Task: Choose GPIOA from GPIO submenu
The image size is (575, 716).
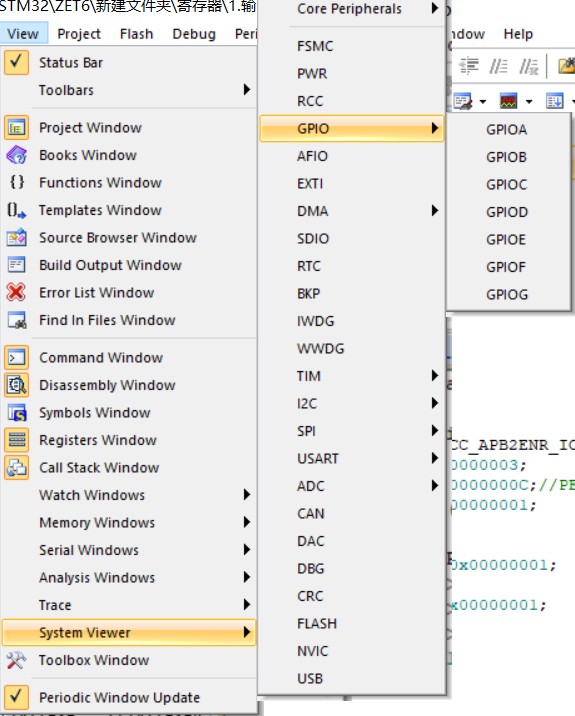Action: point(507,130)
